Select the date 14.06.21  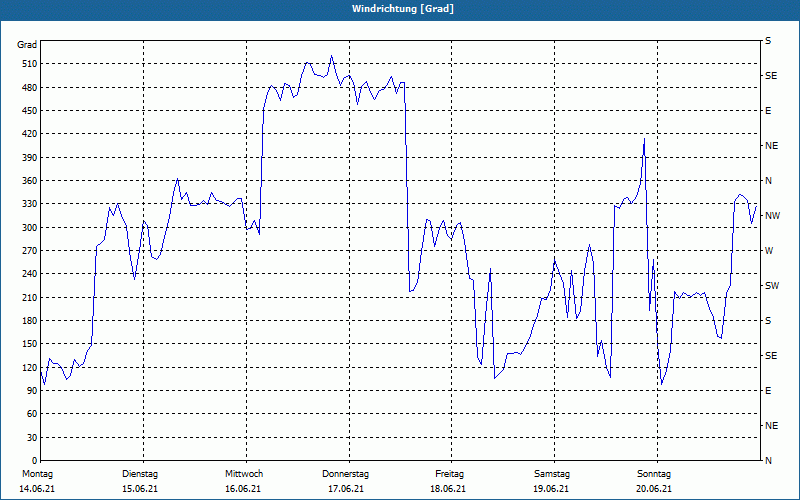(37, 489)
